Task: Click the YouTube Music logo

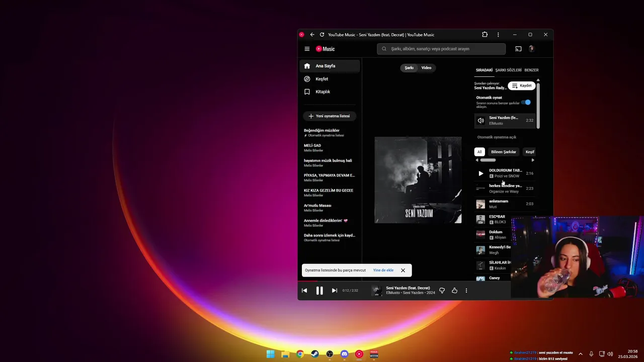Action: click(325, 49)
